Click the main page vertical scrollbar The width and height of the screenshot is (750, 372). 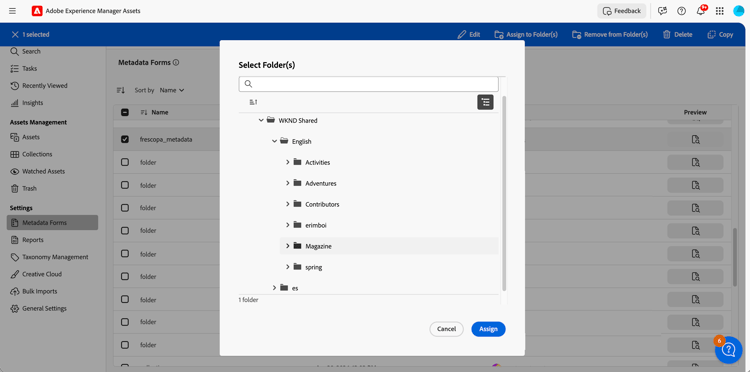coord(735,257)
